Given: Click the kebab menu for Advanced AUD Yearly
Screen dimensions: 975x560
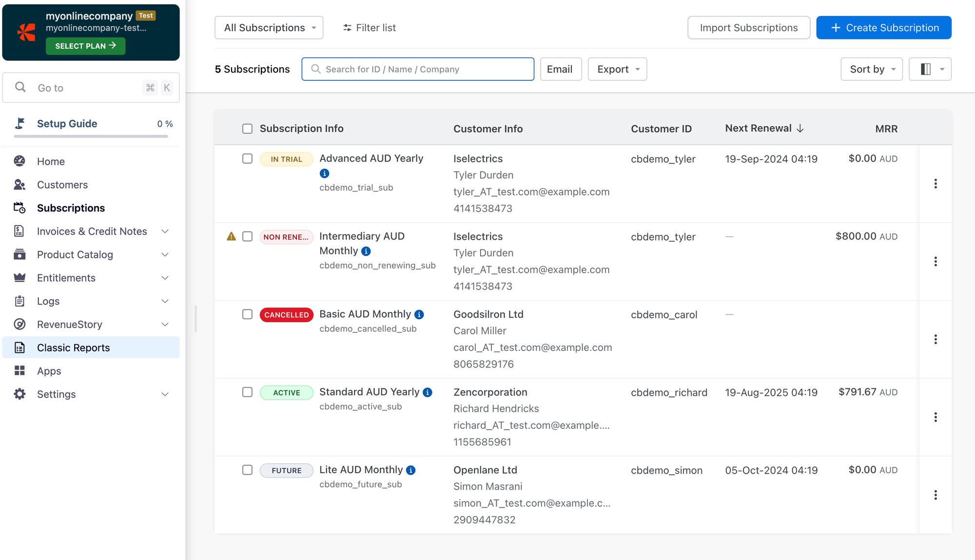Looking at the screenshot, I should point(936,184).
